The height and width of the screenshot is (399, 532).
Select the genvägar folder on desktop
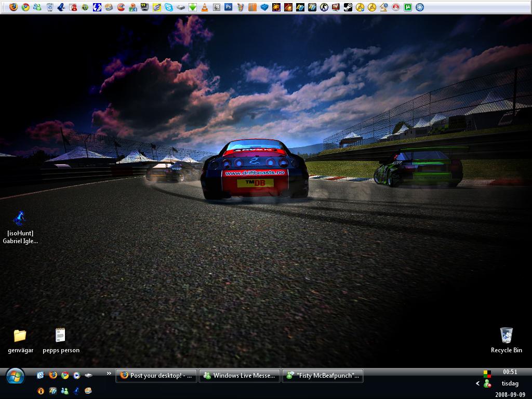coord(20,341)
